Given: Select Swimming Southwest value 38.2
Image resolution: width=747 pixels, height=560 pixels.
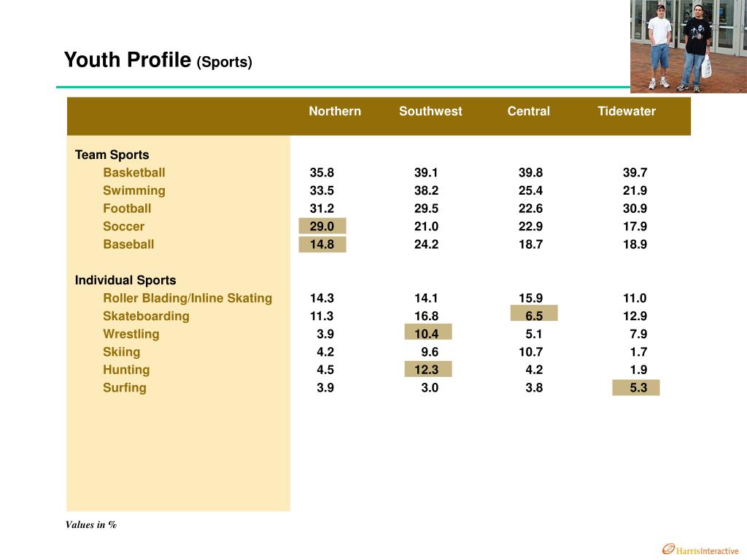Looking at the screenshot, I should 426,190.
